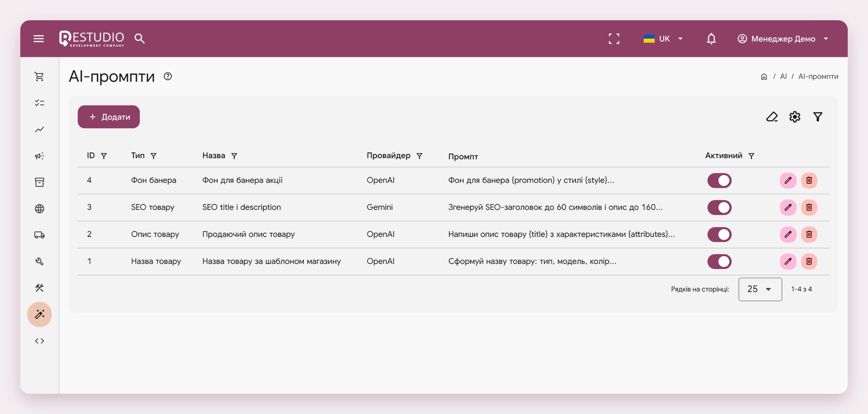Open Активний column filter
This screenshot has height=414, width=868.
coord(751,156)
